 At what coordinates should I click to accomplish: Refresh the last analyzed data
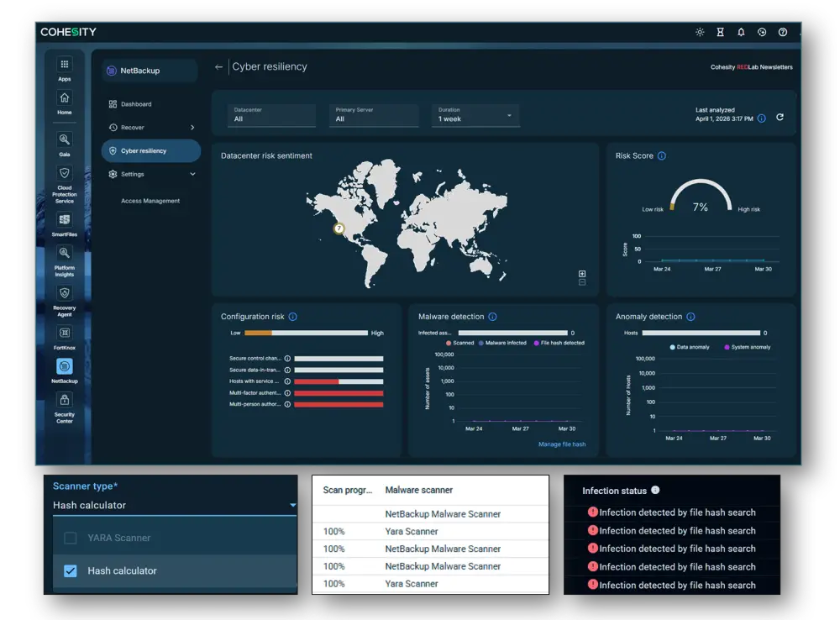click(x=780, y=118)
